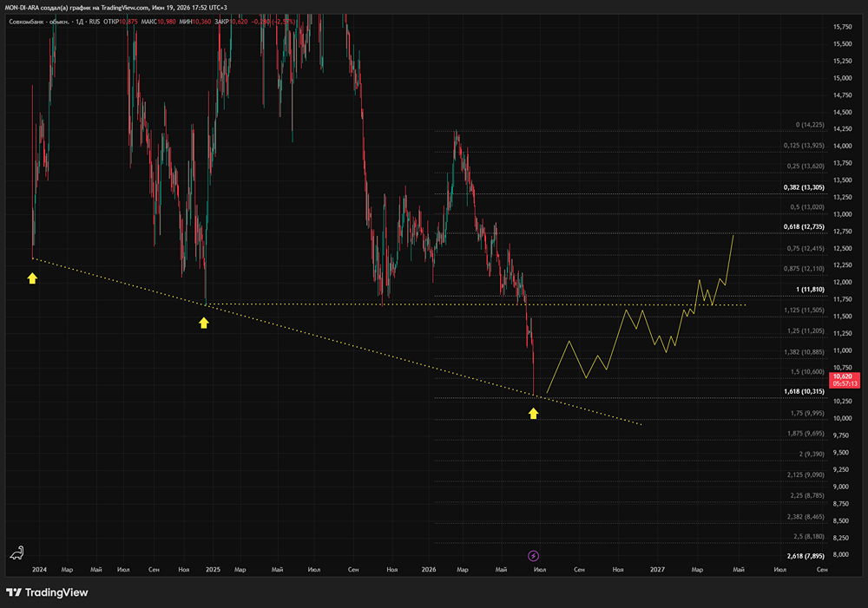
Task: Click the purple lightning event icon on the time axis
Action: coord(533,555)
